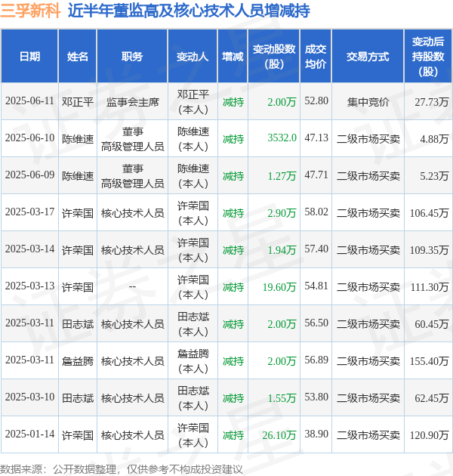The width and height of the screenshot is (453, 476).
Task: Click the average price 38.90
Action: [x=316, y=434]
